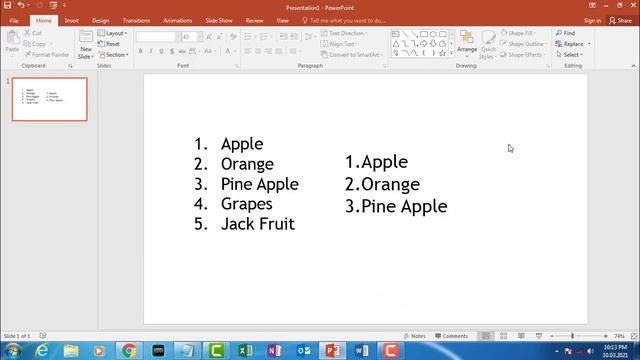
Task: Click Tell me what you want to do
Action: point(344,20)
